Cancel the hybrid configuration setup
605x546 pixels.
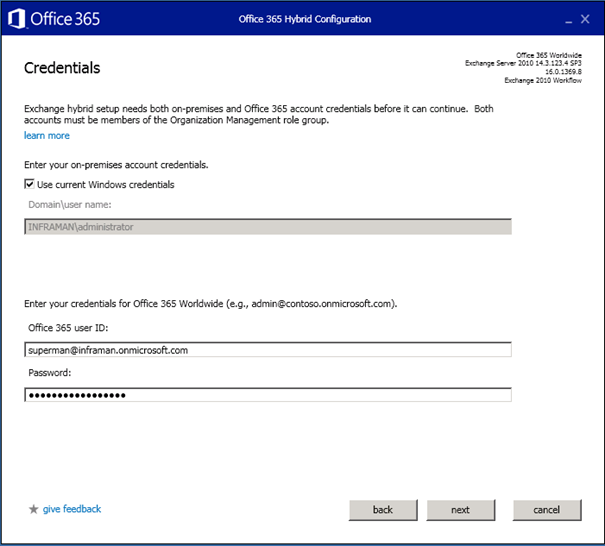pyautogui.click(x=546, y=510)
